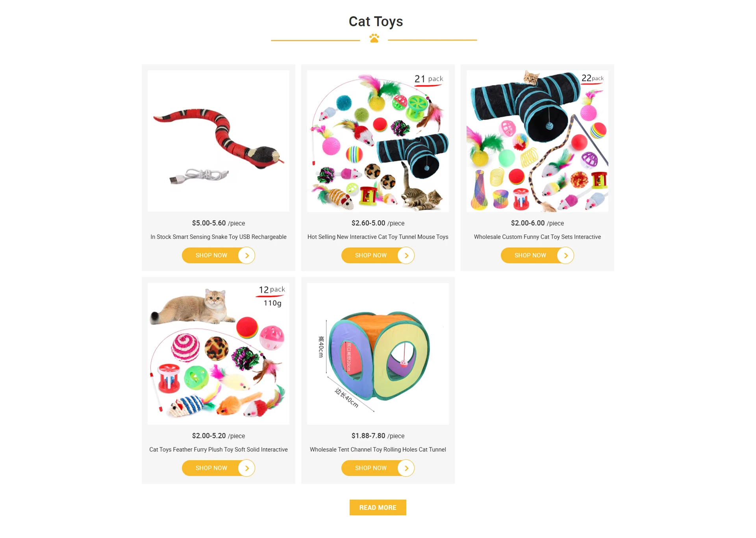
Task: Open the red snake toy product image
Action: tap(219, 141)
